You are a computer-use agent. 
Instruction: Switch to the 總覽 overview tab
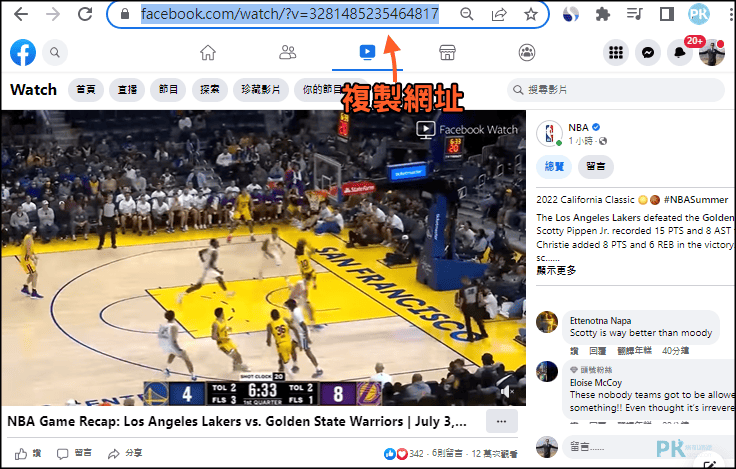tap(554, 166)
